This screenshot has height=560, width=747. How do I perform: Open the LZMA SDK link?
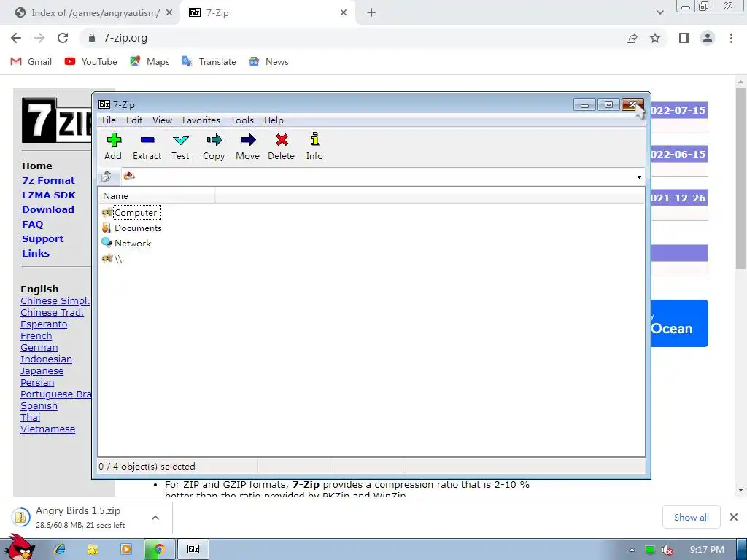point(49,195)
